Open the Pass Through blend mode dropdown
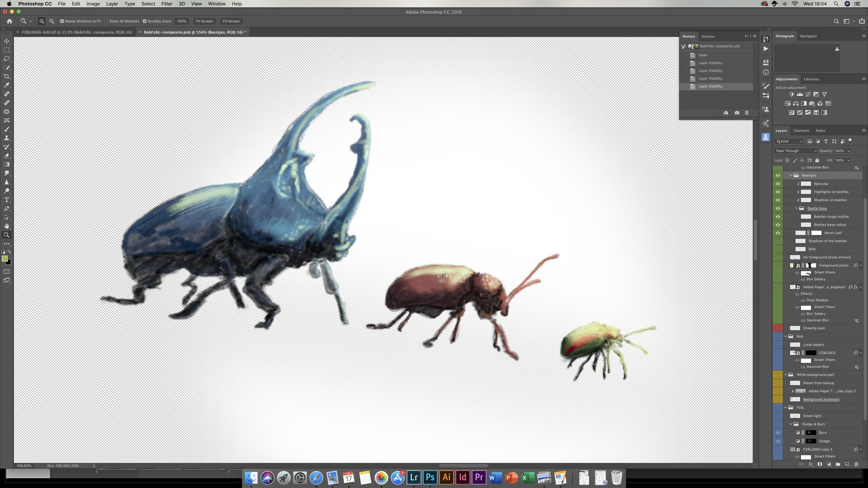The height and width of the screenshot is (488, 868). [x=796, y=151]
